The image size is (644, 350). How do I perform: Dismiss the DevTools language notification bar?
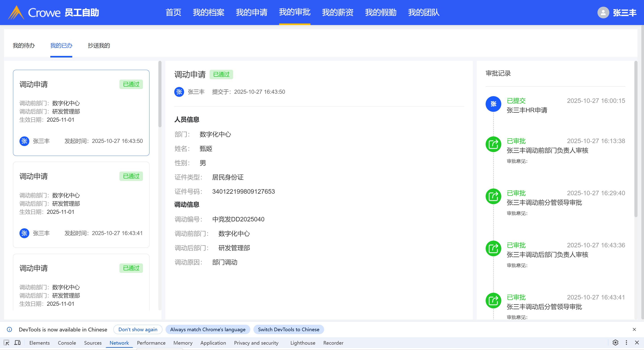634,329
